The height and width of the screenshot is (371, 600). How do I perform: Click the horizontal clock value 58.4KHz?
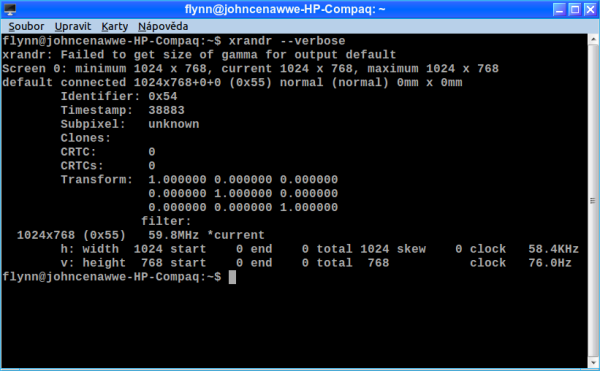click(553, 249)
